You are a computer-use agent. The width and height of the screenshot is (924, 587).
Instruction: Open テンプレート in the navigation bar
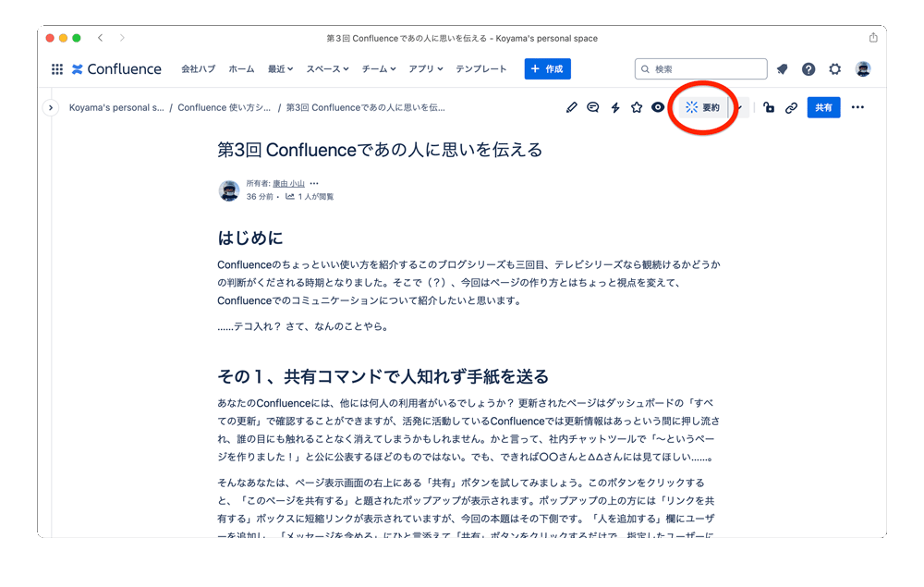[480, 69]
